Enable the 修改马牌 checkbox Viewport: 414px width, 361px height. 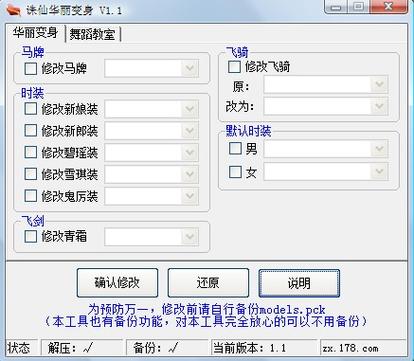31,69
